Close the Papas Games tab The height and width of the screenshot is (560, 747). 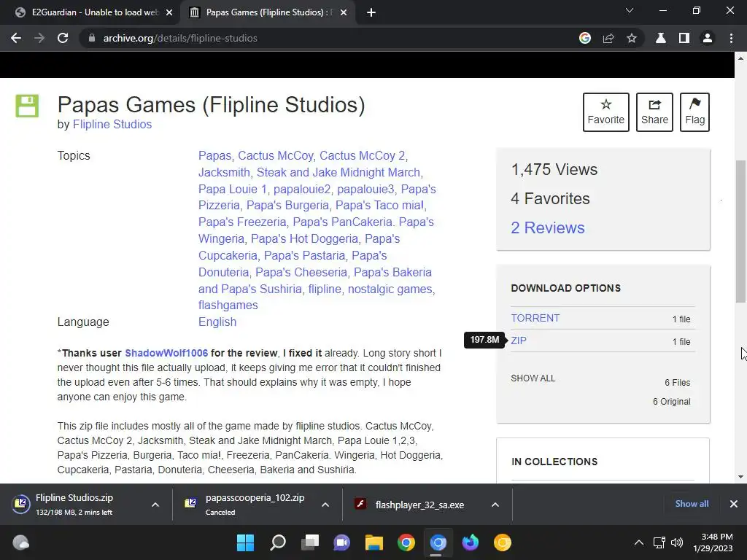pyautogui.click(x=344, y=12)
